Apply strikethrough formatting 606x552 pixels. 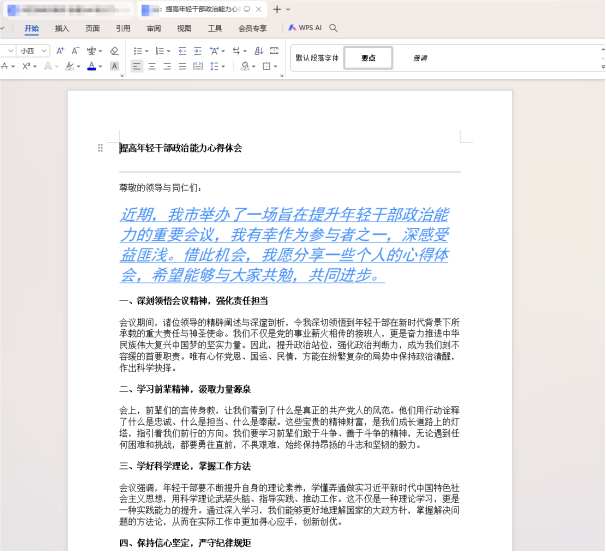[5, 66]
